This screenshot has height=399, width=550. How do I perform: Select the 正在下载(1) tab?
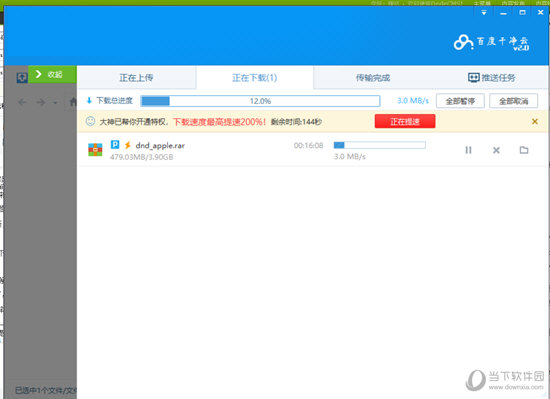tap(255, 77)
